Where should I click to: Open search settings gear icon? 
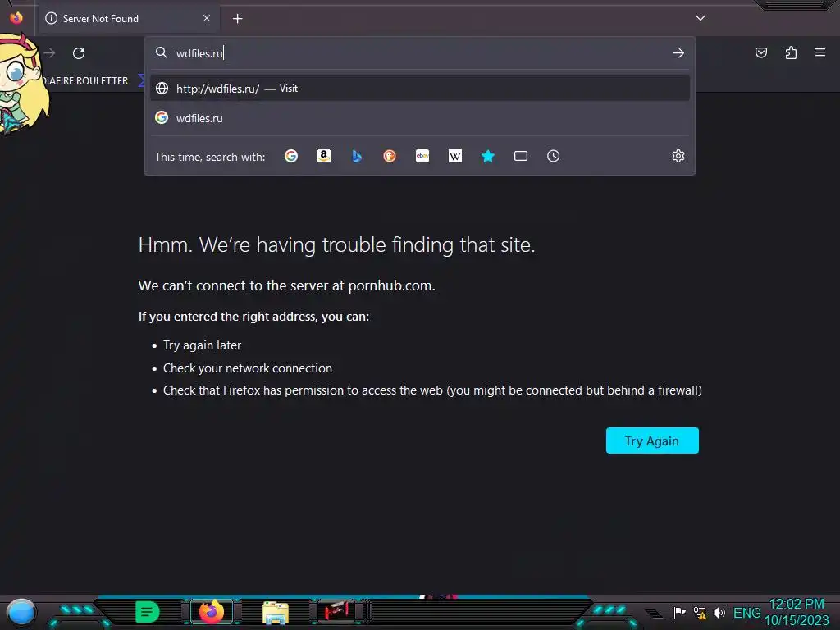click(x=678, y=156)
